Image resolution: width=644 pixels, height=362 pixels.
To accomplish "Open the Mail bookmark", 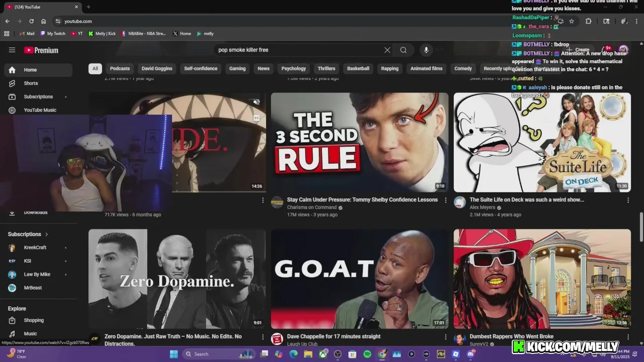I will pyautogui.click(x=27, y=34).
